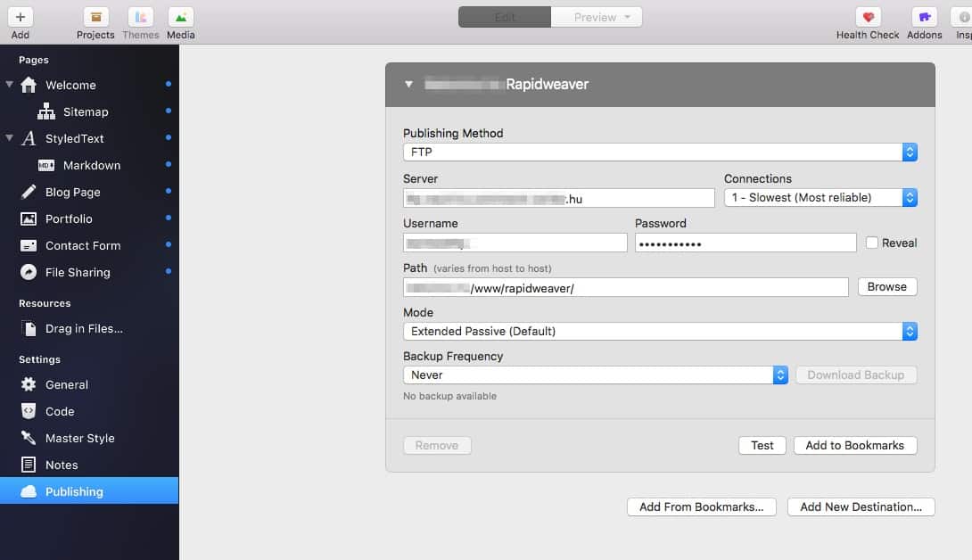The height and width of the screenshot is (560, 972).
Task: Open the Master Style icon
Action: click(29, 438)
